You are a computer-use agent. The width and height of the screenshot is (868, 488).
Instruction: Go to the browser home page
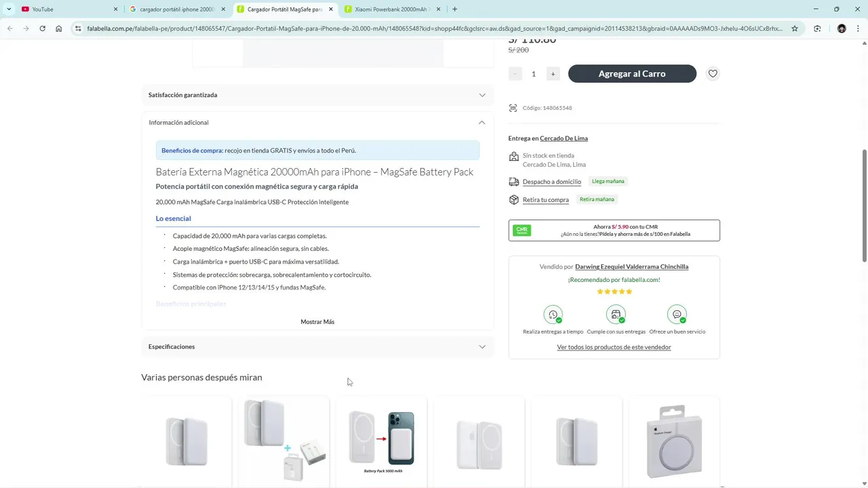point(59,28)
